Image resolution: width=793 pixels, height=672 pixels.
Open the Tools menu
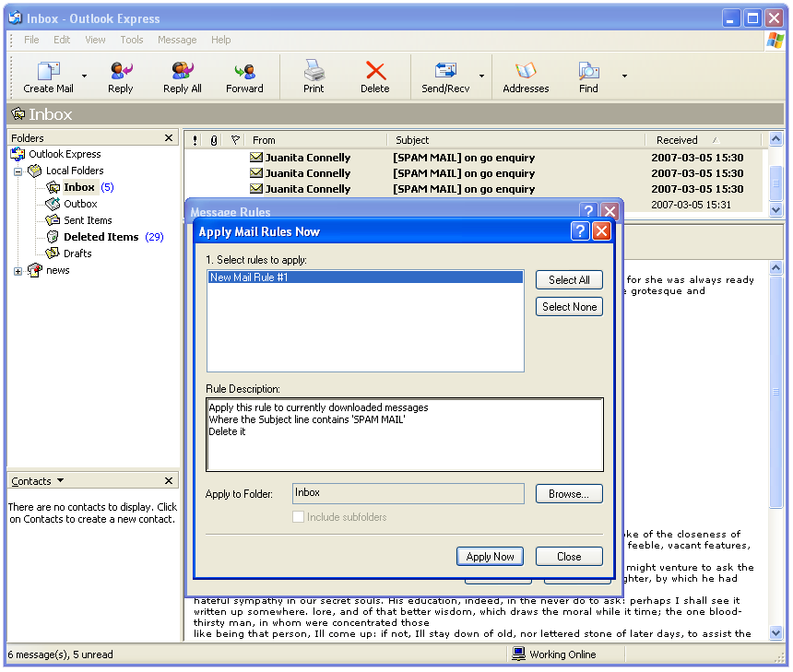132,40
